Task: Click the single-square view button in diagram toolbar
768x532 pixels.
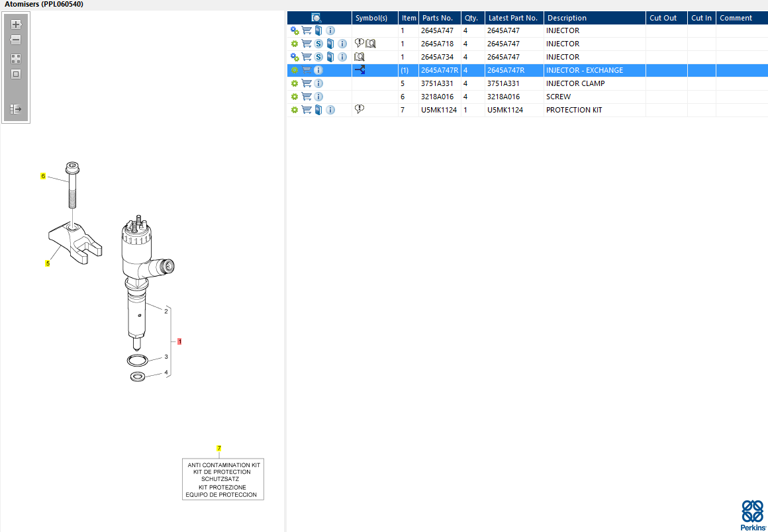Action: click(16, 74)
